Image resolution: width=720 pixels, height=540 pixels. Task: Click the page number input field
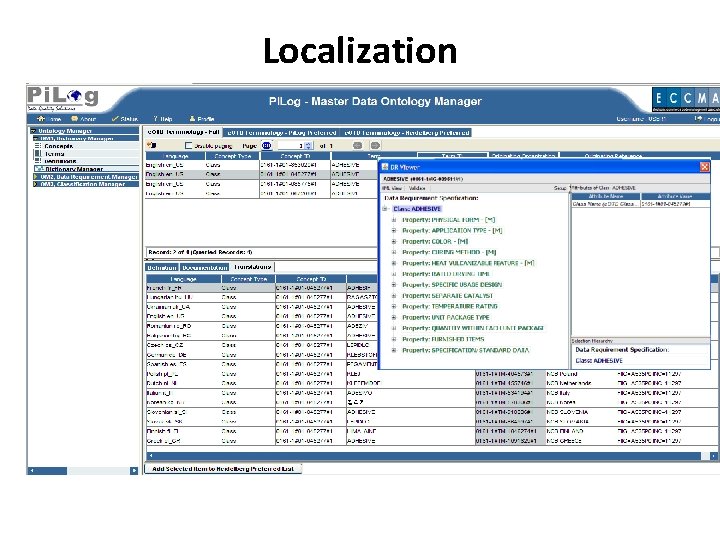pos(291,146)
